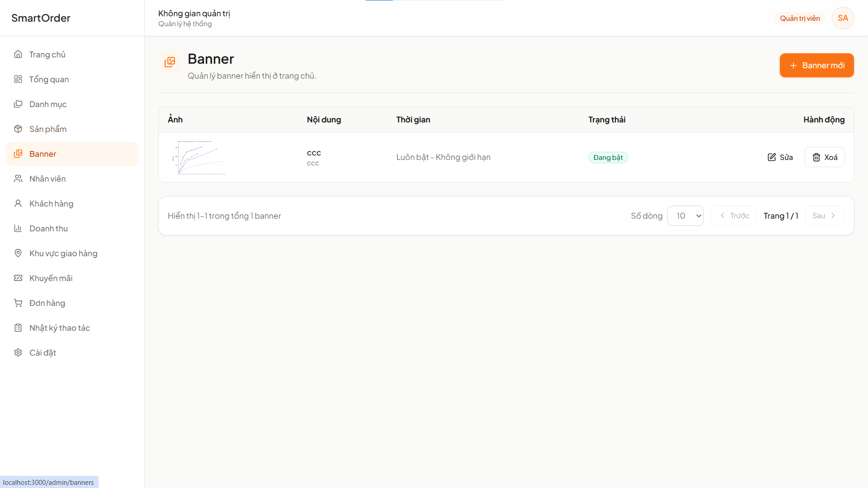The image size is (868, 488).
Task: Click the Trang chủ home icon
Action: click(x=18, y=54)
